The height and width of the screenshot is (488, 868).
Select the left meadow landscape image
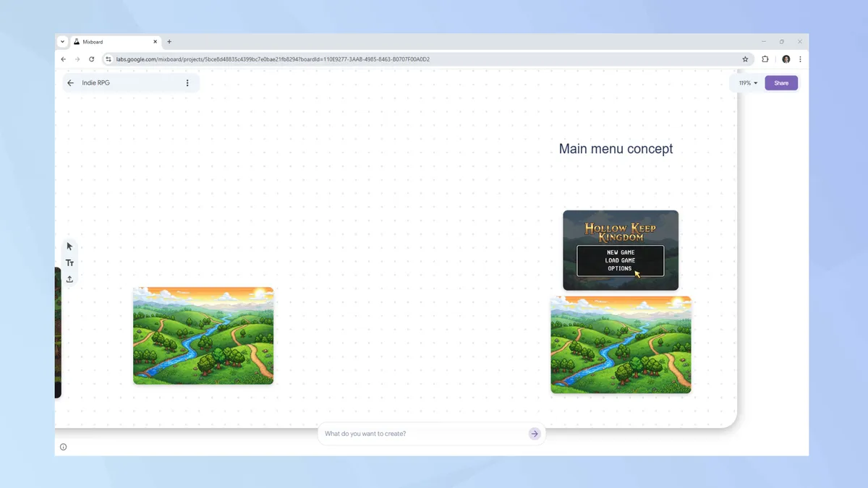click(x=203, y=335)
